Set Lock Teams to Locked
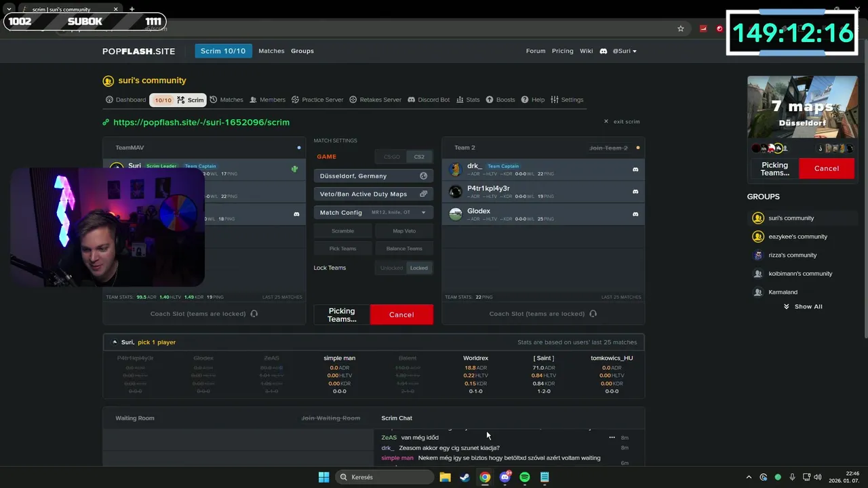 click(x=419, y=268)
